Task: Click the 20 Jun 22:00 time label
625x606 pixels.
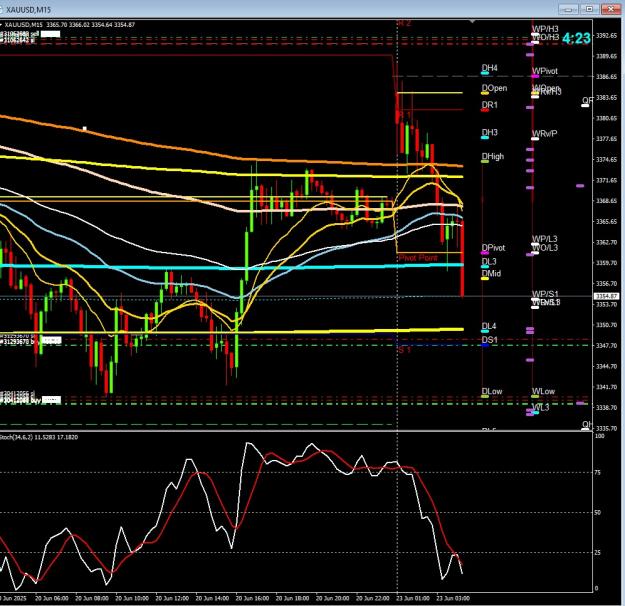Action: click(372, 598)
